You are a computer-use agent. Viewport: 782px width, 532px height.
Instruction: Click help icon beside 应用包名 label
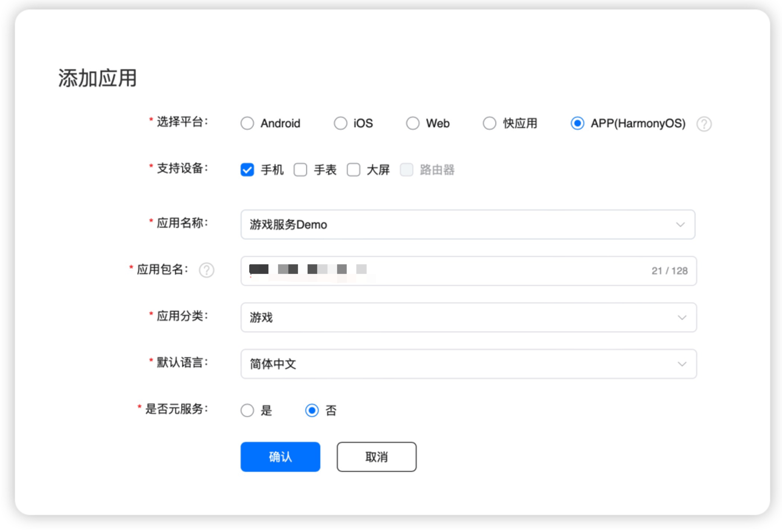(x=206, y=270)
